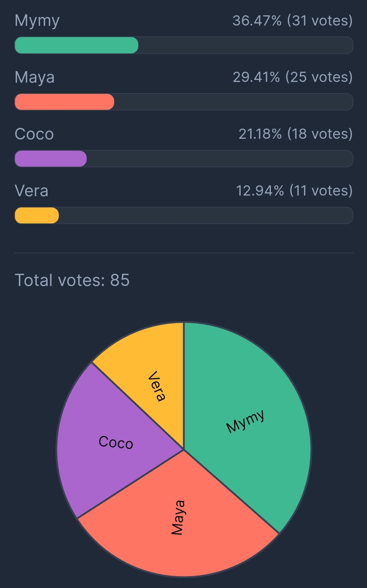
Task: Click the green Mymy progress bar
Action: pyautogui.click(x=76, y=45)
